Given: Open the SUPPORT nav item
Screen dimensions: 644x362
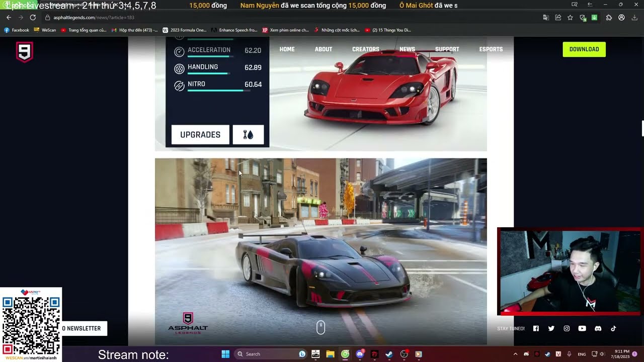Looking at the screenshot, I should point(447,49).
